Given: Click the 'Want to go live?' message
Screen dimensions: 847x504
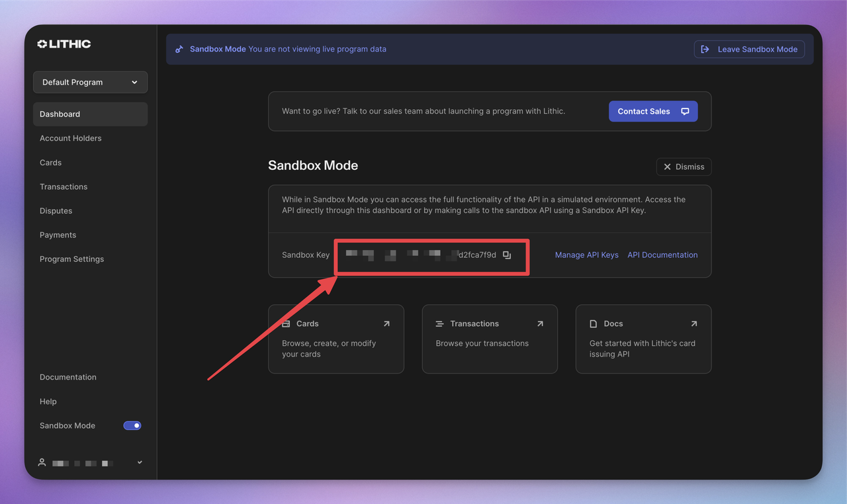Looking at the screenshot, I should [423, 111].
